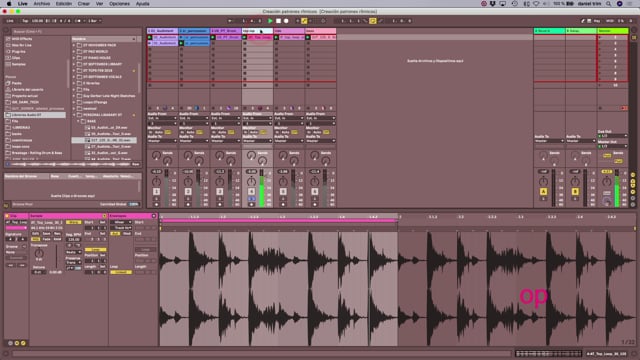Toggle the Envelopes box button in Clip View

pos(23,343)
